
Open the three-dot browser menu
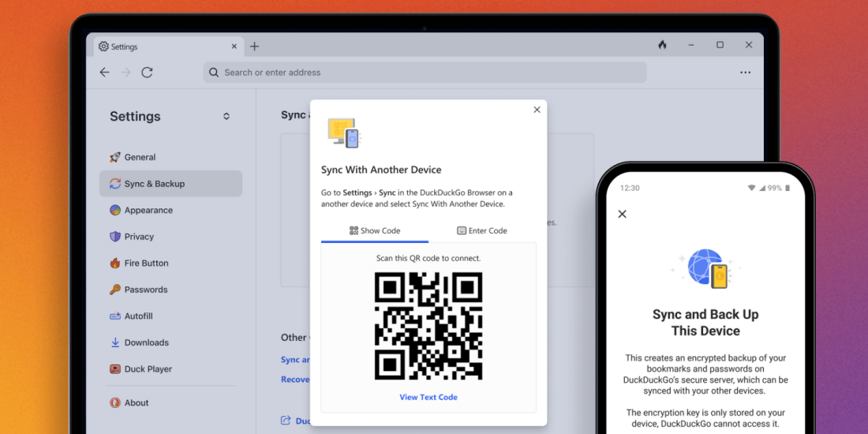point(745,72)
